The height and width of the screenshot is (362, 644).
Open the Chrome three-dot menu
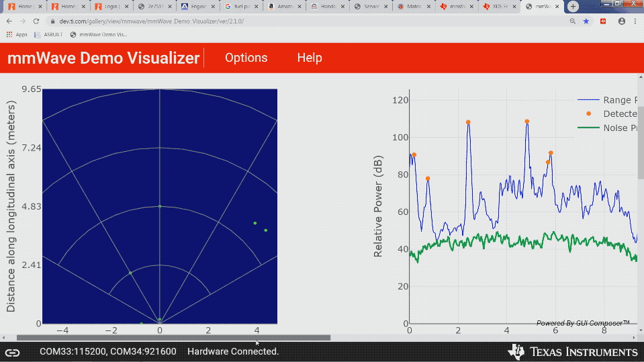click(x=636, y=21)
